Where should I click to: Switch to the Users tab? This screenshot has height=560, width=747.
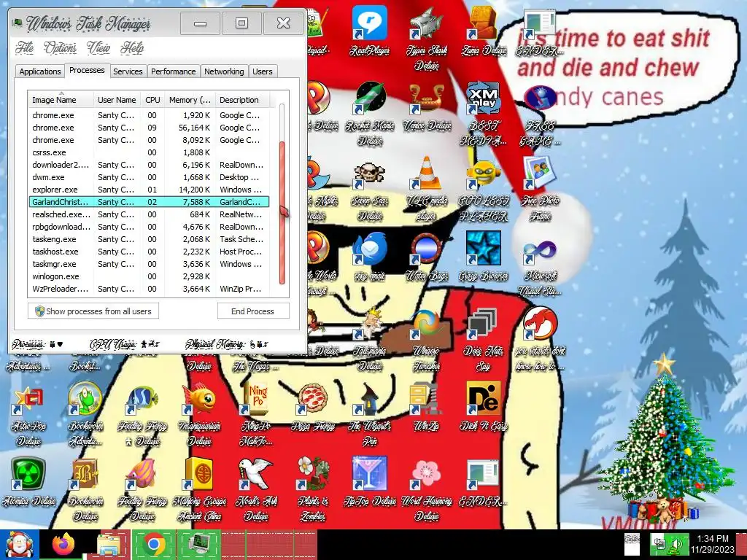click(263, 71)
